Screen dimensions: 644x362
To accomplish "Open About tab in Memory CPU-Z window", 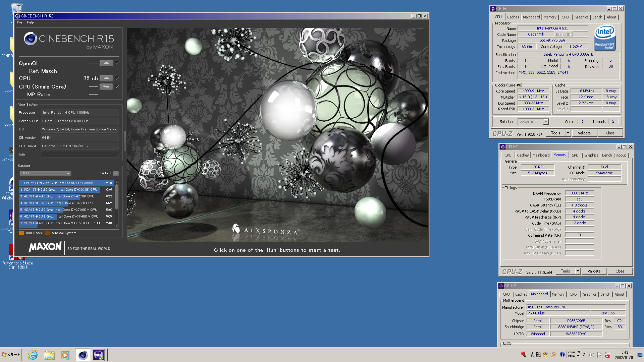I will 621,155.
